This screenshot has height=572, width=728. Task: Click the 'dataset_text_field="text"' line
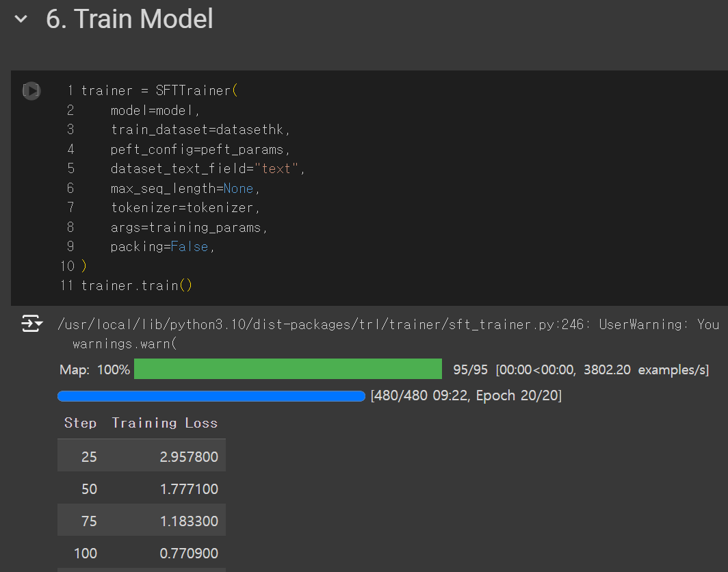pos(207,168)
